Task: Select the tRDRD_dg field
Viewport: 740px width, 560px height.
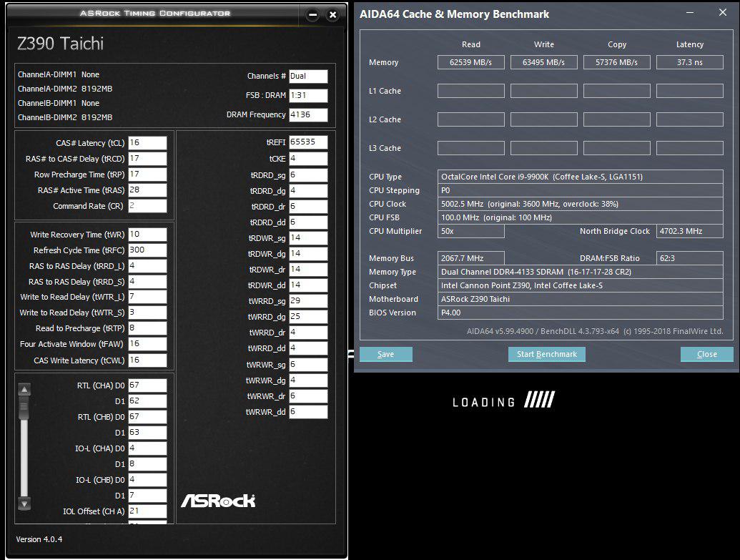Action: 308,191
